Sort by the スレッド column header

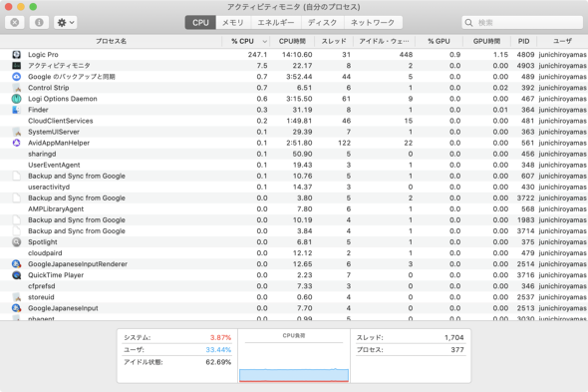(334, 41)
